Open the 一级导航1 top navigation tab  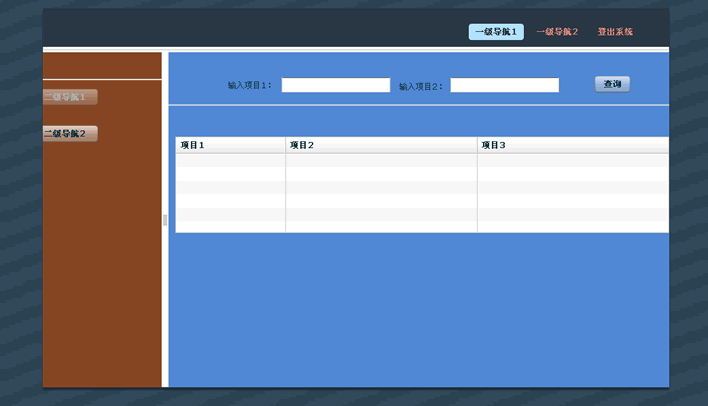coord(496,32)
